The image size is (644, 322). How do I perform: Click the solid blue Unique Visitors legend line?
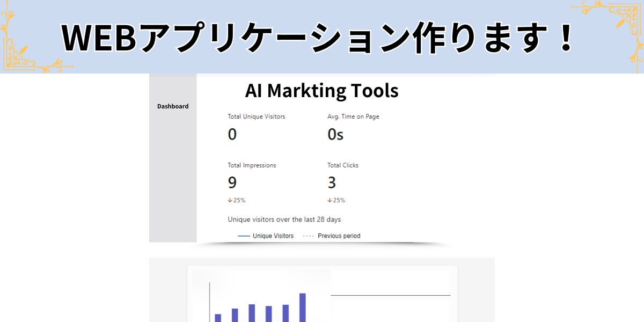click(x=244, y=236)
